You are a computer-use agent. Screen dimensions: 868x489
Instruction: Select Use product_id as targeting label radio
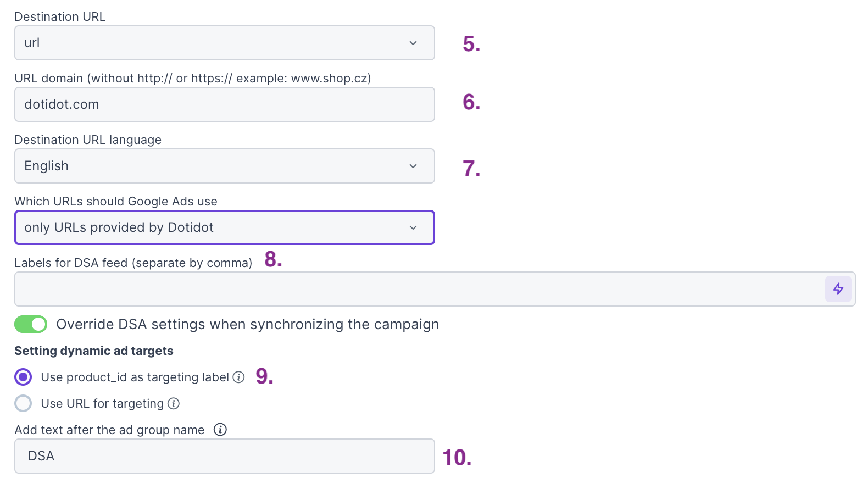pyautogui.click(x=23, y=377)
